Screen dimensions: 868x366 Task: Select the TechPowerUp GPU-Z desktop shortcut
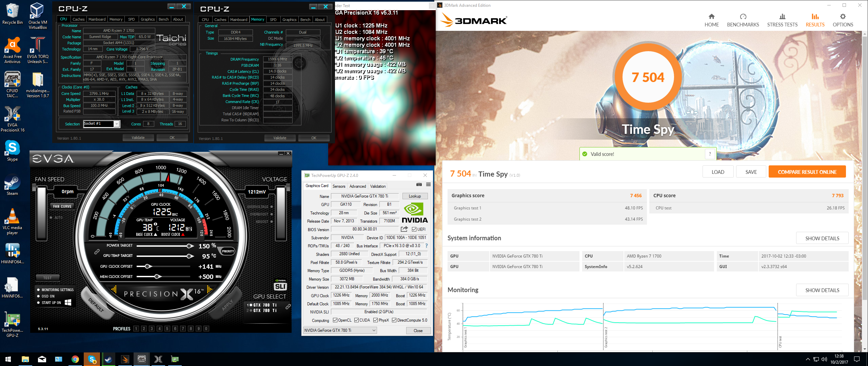12,324
